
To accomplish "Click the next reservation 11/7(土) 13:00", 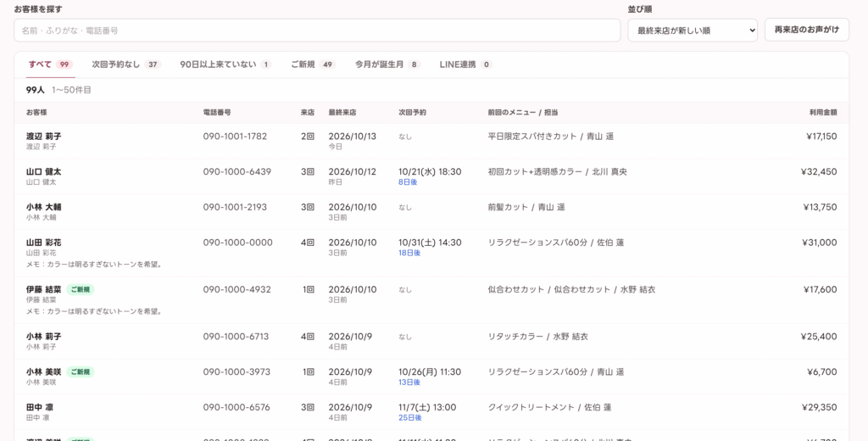I will [x=427, y=408].
